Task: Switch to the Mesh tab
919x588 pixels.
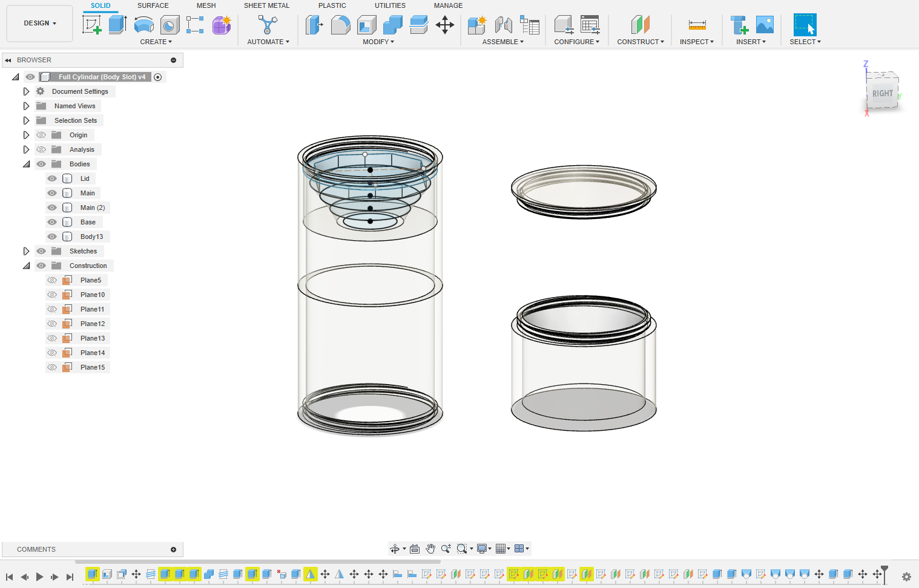Action: tap(206, 5)
